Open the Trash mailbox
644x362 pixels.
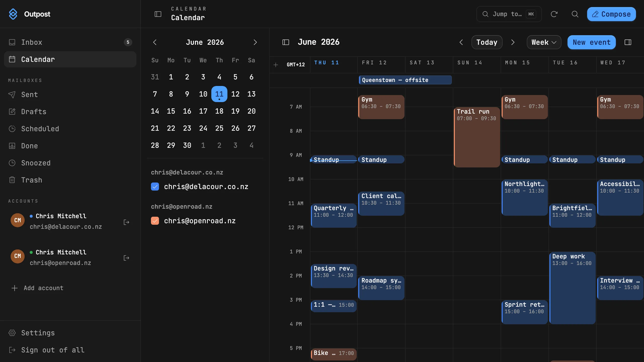70,180
